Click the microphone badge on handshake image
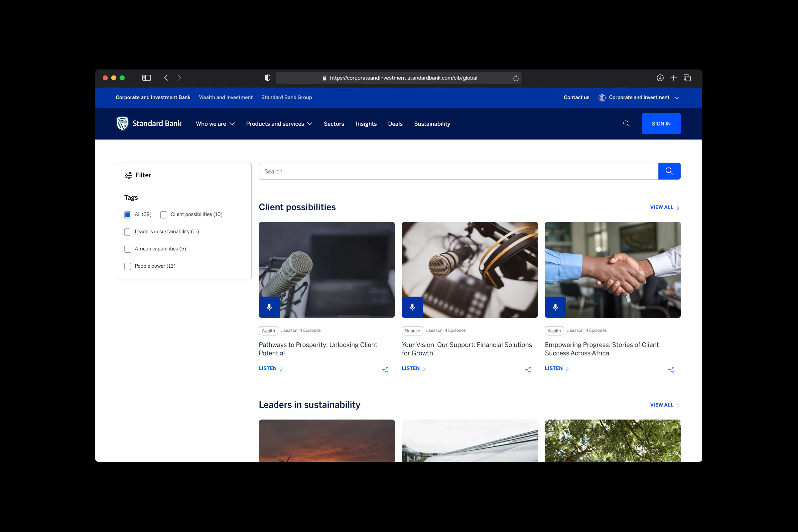The height and width of the screenshot is (532, 798). [x=555, y=307]
